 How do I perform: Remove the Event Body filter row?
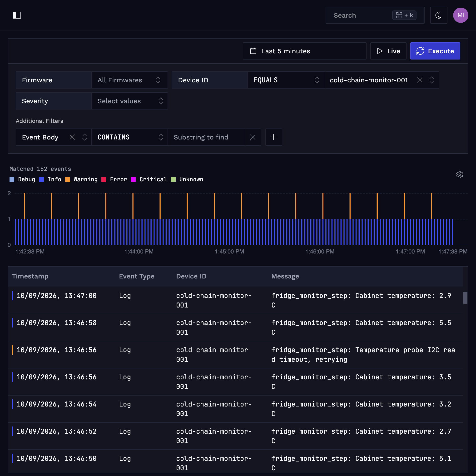[252, 137]
